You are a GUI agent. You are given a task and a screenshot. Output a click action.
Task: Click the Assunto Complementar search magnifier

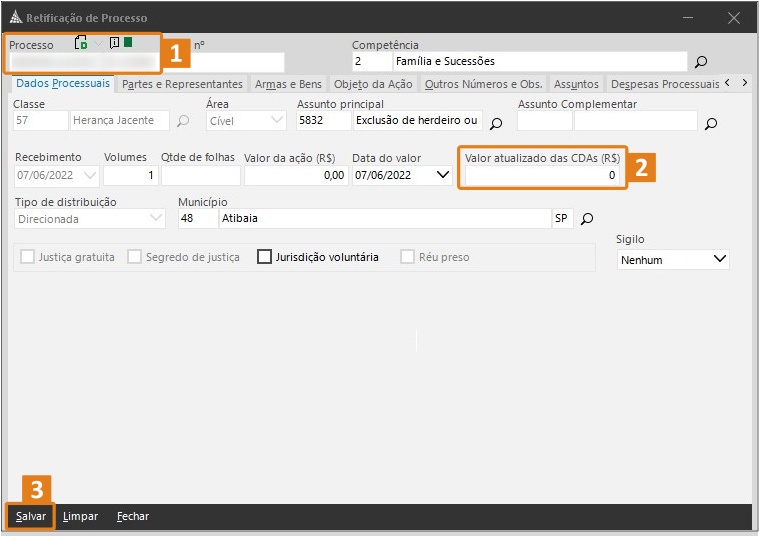(x=711, y=124)
